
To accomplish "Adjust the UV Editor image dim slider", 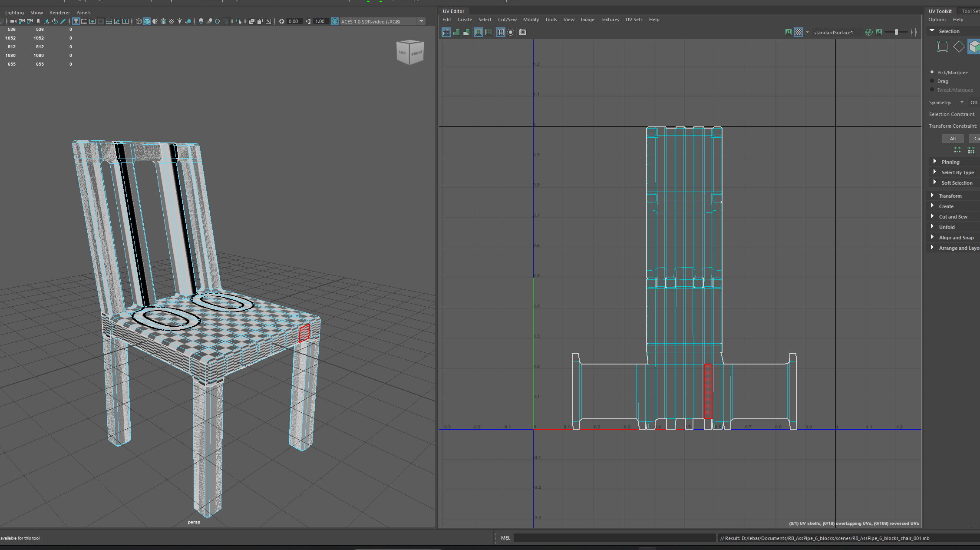I will pyautogui.click(x=896, y=32).
